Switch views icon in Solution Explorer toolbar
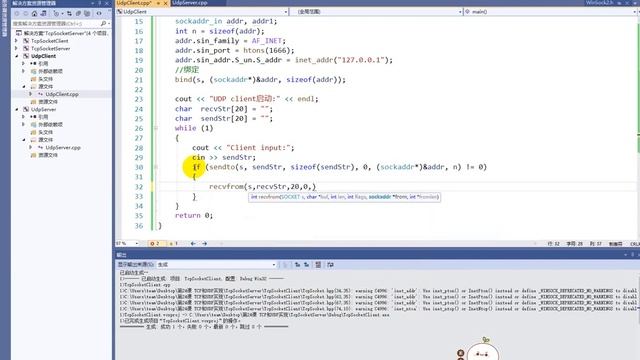This screenshot has width=640, height=360. (43, 13)
